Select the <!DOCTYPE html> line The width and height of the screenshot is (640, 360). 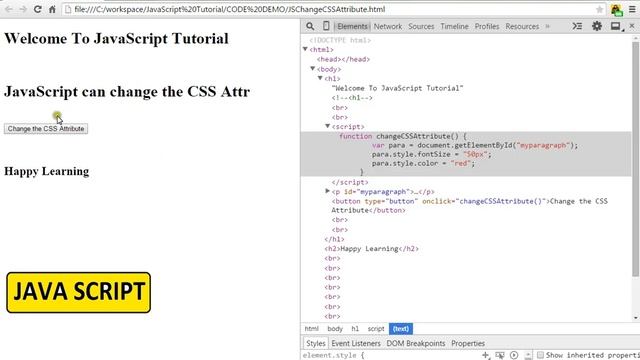[340, 40]
